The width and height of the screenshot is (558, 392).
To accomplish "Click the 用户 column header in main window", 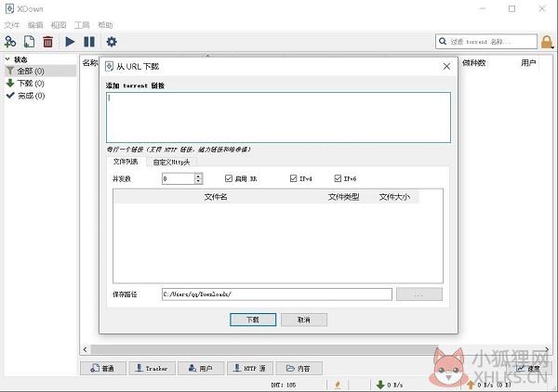I will tap(528, 63).
